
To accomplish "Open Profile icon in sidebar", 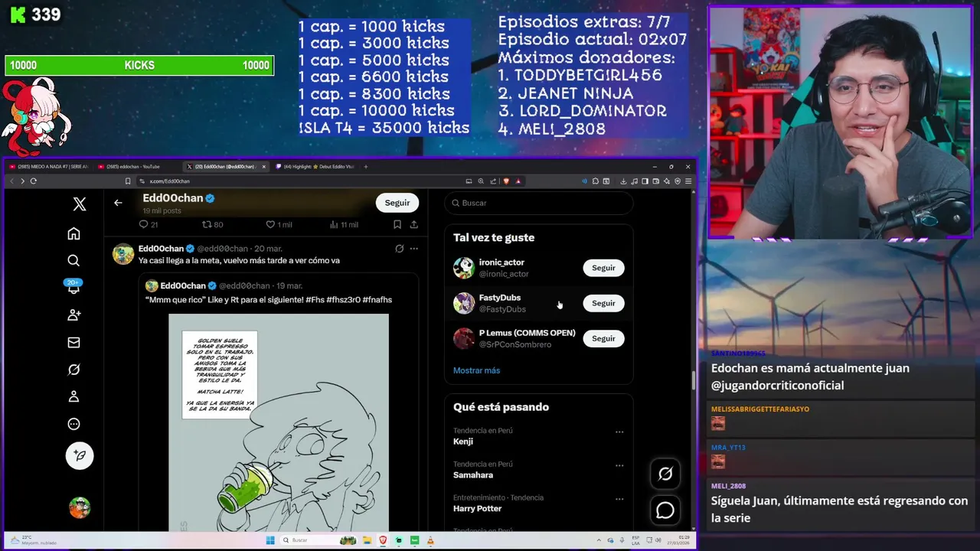I will pos(73,396).
